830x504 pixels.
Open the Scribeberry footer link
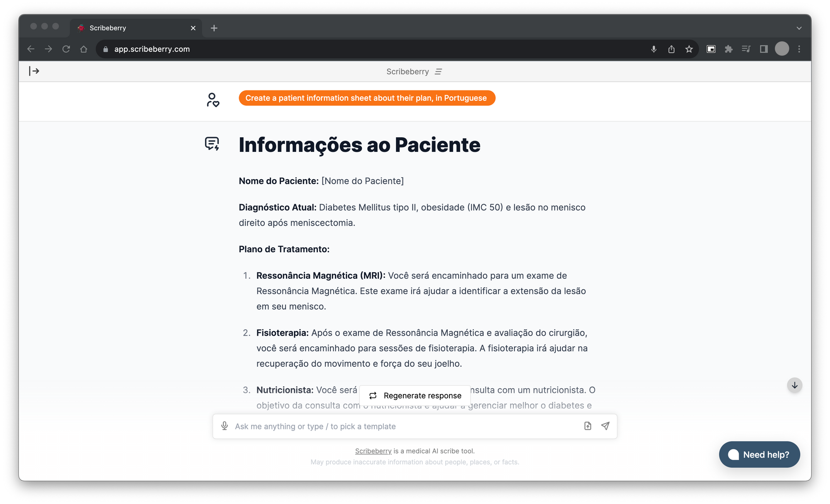[373, 451]
